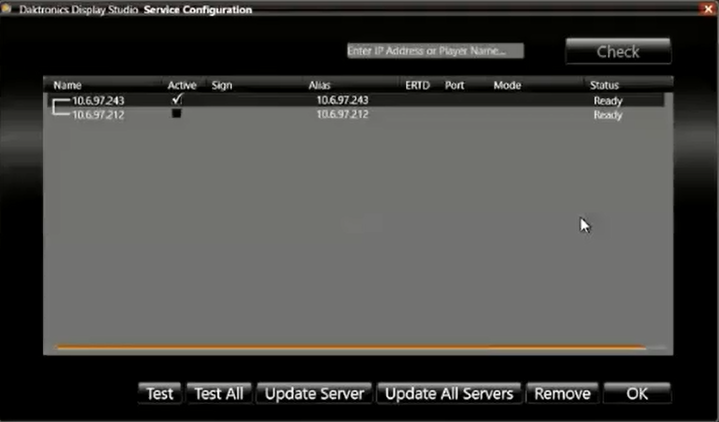Enable Active checkbox for 10.6.97.212

click(x=177, y=113)
